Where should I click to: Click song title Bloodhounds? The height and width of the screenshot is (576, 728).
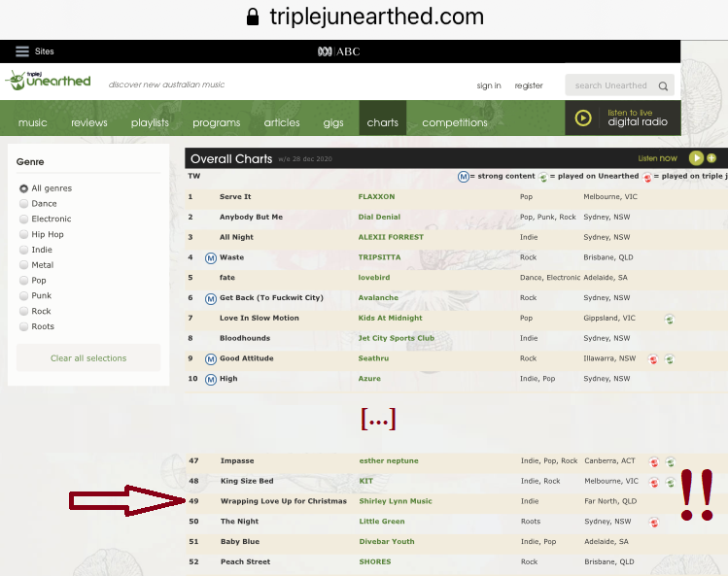pos(245,338)
